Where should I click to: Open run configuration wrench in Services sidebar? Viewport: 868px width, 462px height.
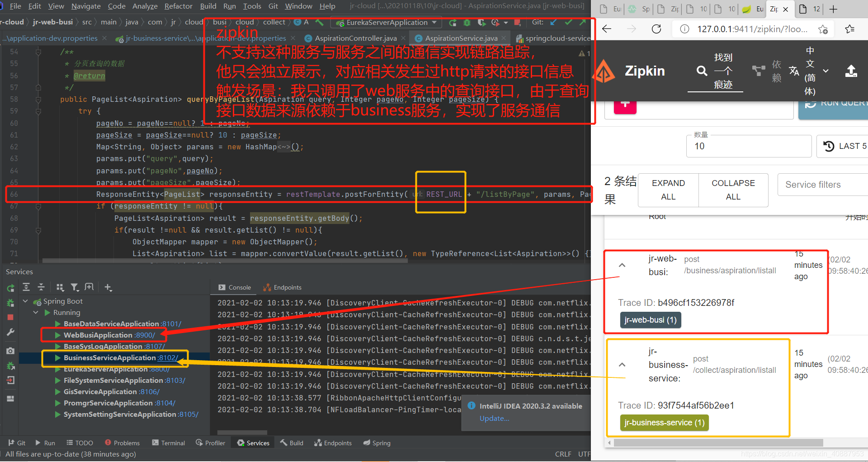[x=10, y=333]
